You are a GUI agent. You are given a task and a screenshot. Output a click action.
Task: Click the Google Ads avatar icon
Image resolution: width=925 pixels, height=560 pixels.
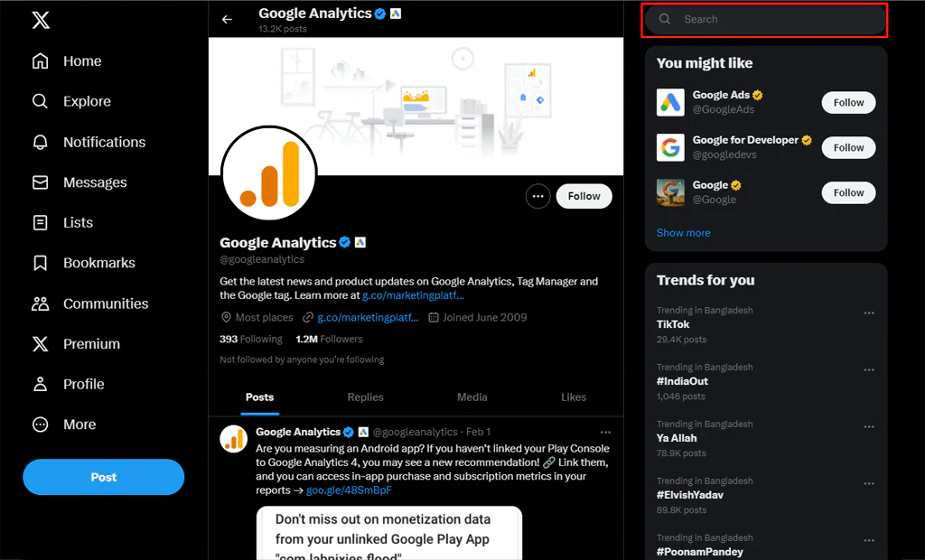[x=670, y=102]
